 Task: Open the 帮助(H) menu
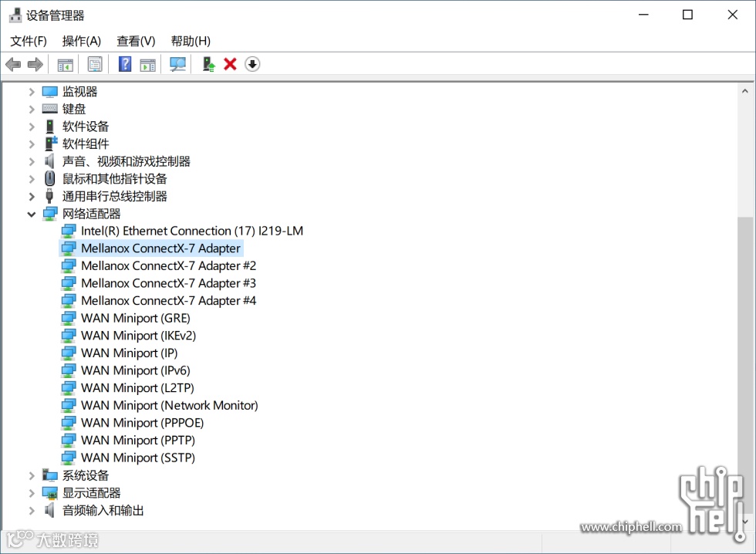(x=191, y=41)
